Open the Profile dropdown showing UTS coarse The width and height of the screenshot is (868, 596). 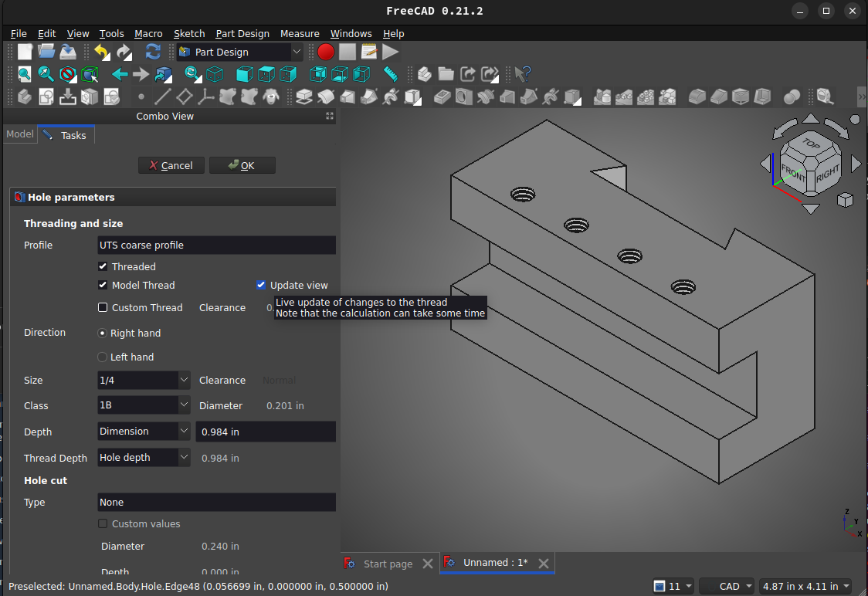click(216, 246)
